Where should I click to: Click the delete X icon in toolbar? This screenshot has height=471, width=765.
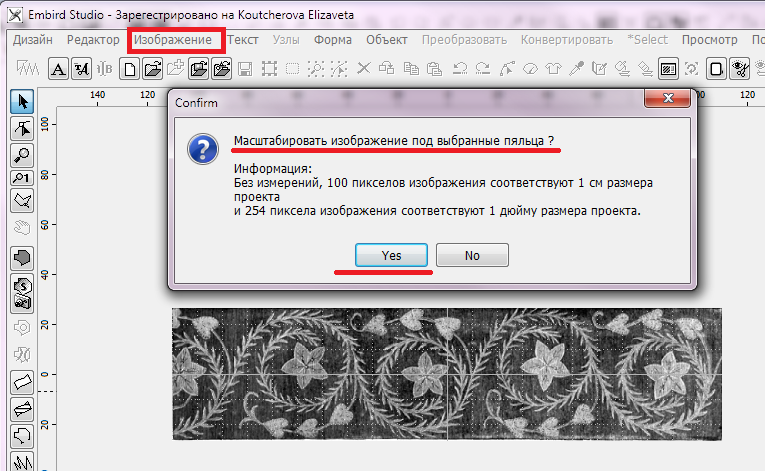point(363,68)
